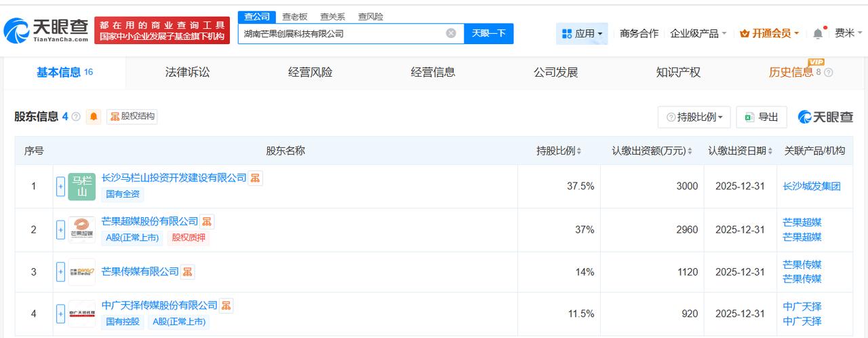The height and width of the screenshot is (338, 868).
Task: Click the 芒果超媒 company logo
Action: point(82,230)
